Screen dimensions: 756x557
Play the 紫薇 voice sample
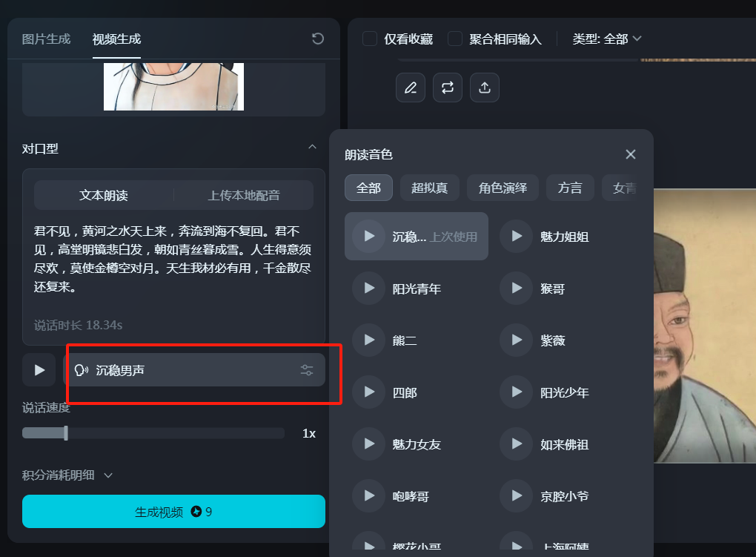517,340
